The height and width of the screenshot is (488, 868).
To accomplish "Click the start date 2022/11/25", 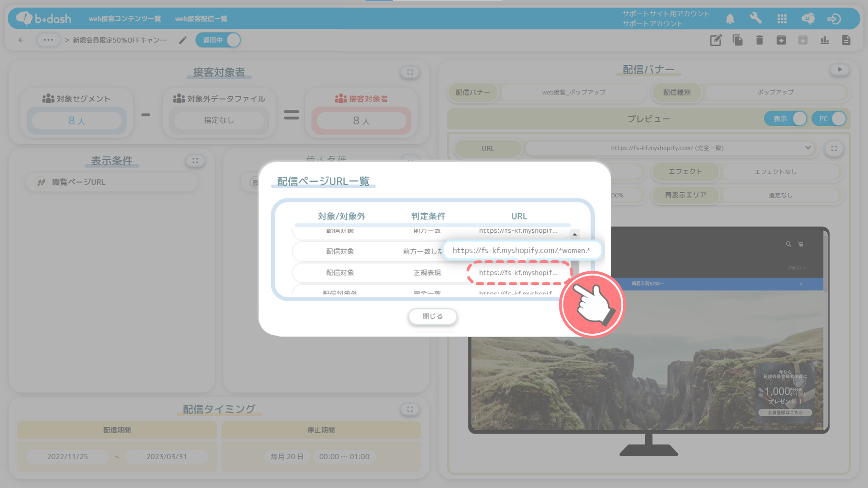I will coord(68,457).
